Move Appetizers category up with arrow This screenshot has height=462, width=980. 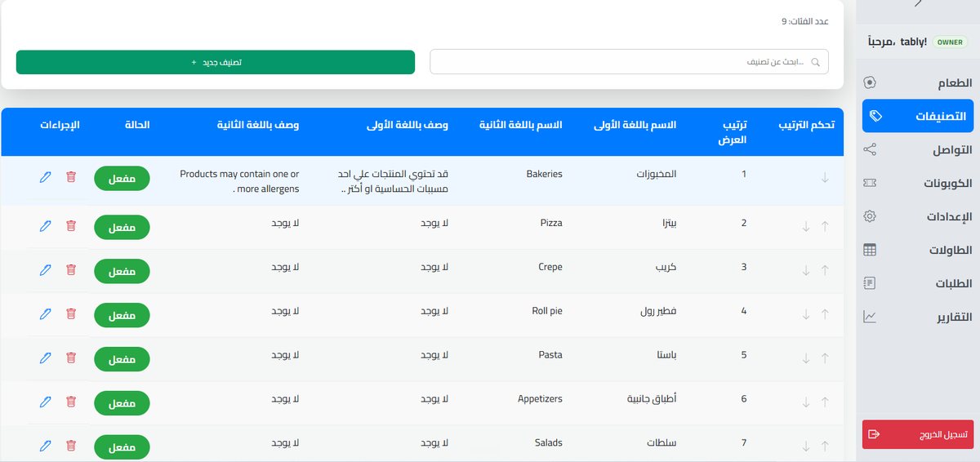pos(825,403)
